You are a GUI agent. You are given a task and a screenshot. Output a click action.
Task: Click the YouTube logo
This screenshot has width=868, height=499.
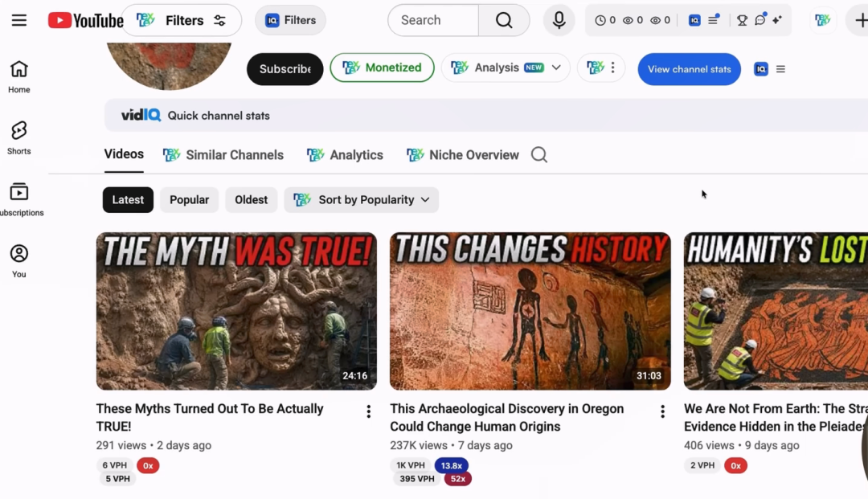click(85, 20)
